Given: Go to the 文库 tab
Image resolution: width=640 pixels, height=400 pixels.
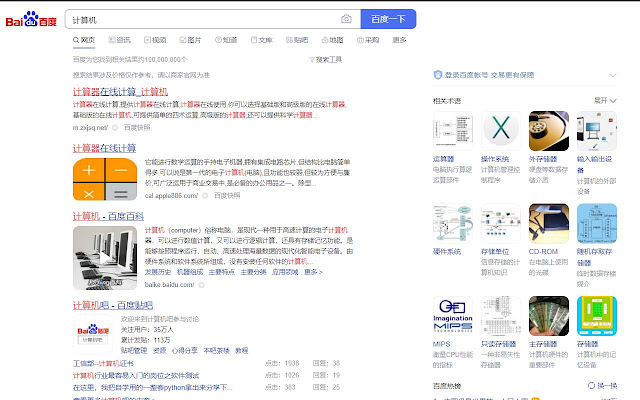Looking at the screenshot, I should (261, 40).
